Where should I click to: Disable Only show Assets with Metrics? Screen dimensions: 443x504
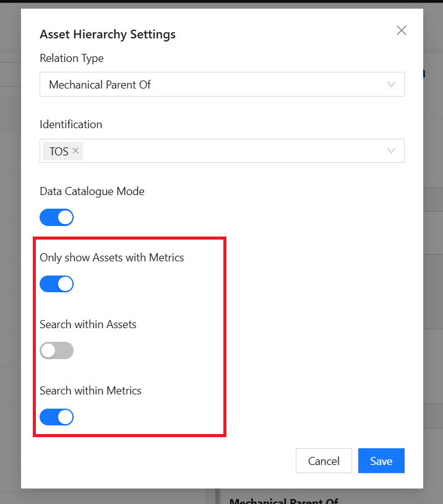pyautogui.click(x=56, y=284)
